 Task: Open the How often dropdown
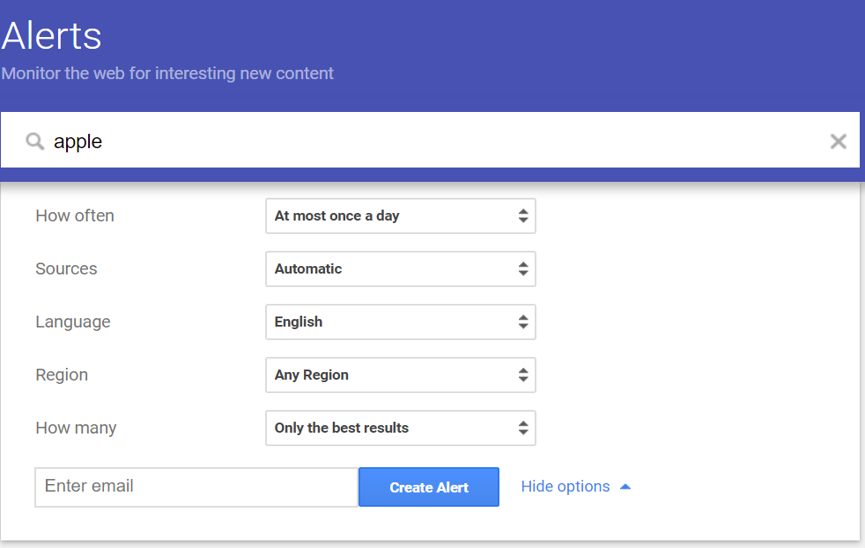(401, 216)
